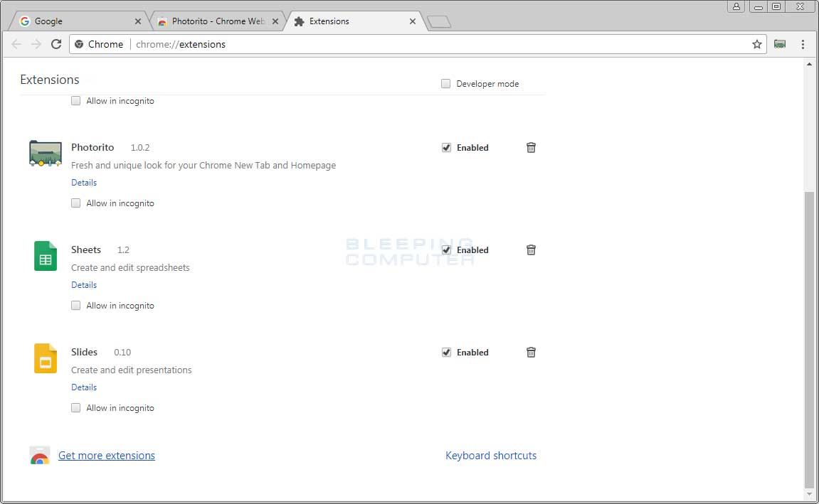Uncheck Enabled for Sheets

(x=446, y=250)
